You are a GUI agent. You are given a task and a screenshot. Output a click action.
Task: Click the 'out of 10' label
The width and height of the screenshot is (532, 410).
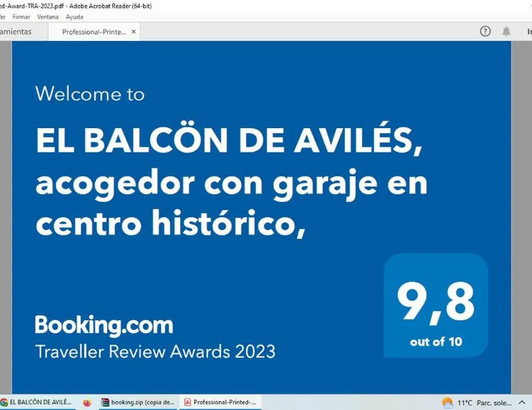[436, 342]
